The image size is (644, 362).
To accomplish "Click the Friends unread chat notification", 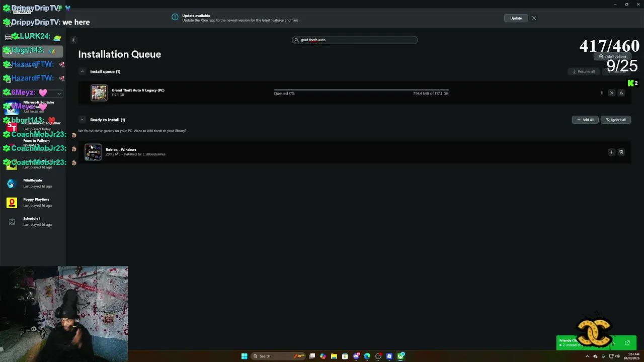I will point(596,342).
